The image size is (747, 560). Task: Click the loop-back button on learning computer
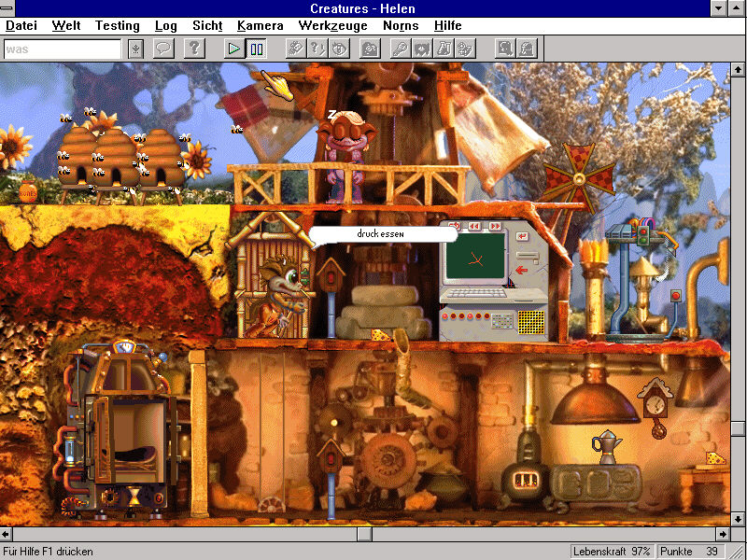[x=454, y=226]
